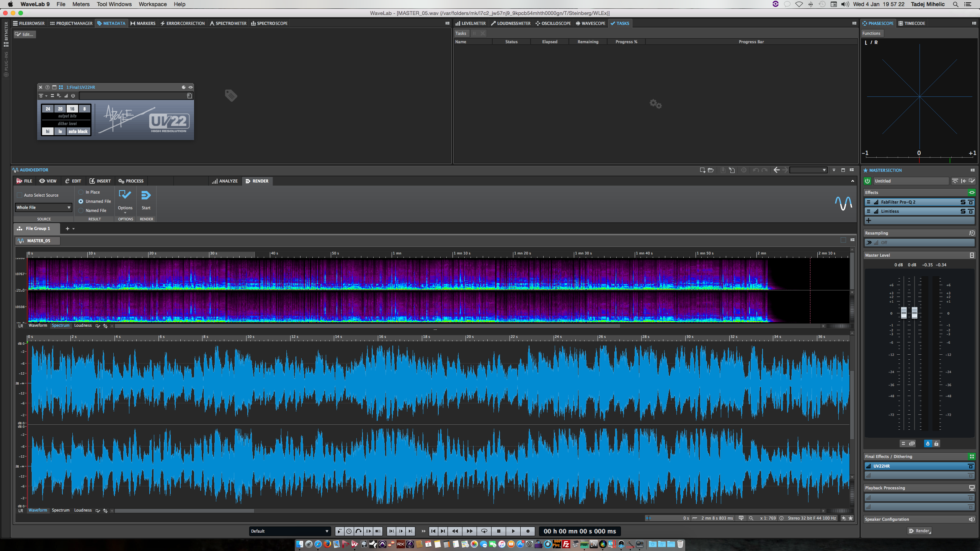
Task: Enable Auto Select Source checkbox
Action: (20, 195)
